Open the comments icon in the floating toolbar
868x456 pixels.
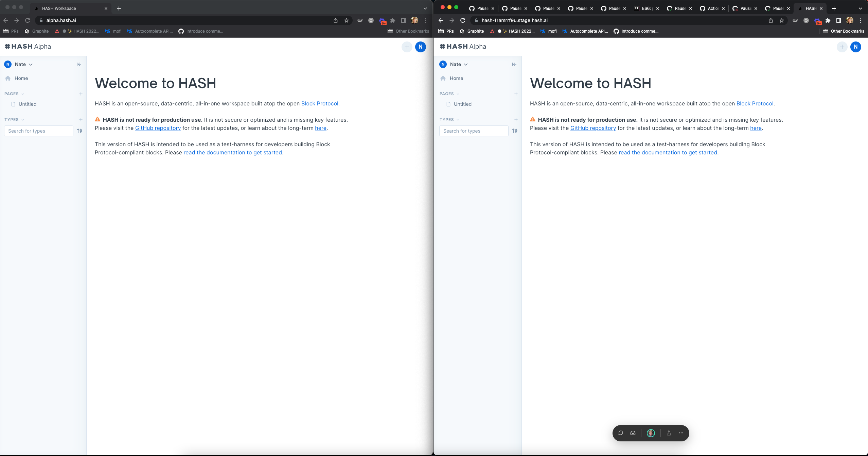(x=621, y=433)
